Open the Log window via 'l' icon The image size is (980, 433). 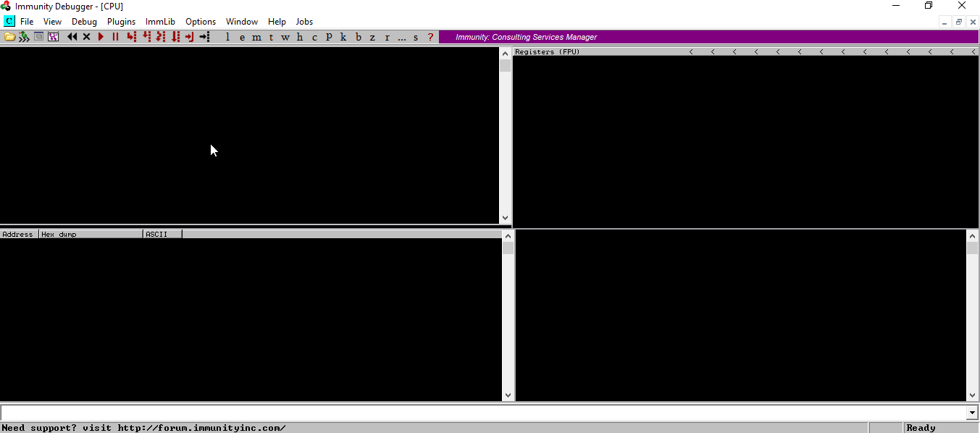click(227, 36)
